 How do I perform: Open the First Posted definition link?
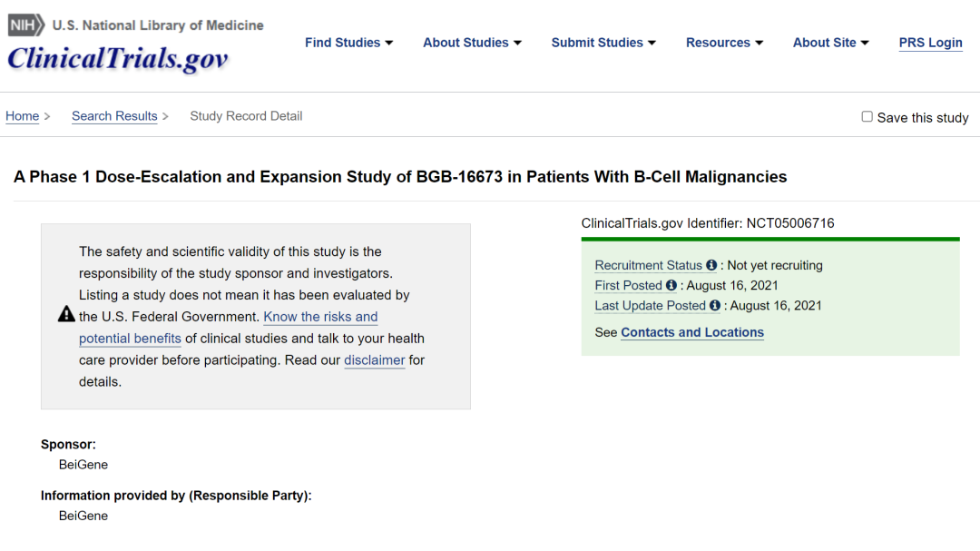pyautogui.click(x=628, y=285)
